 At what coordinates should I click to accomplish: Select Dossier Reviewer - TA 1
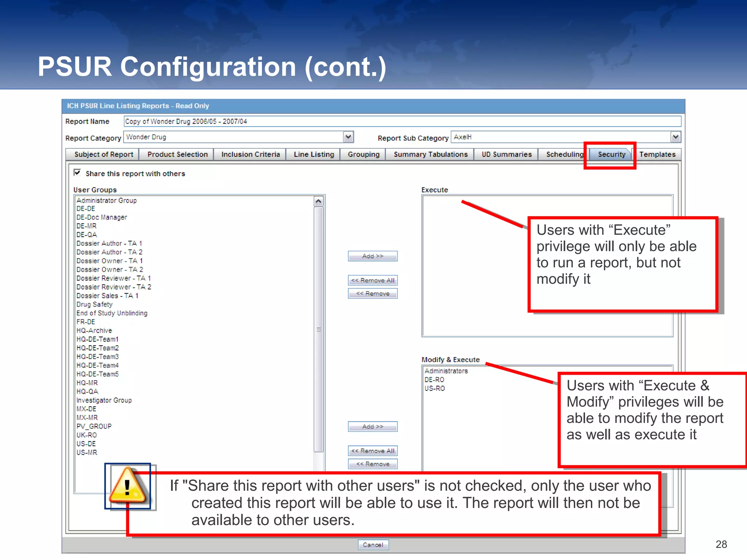click(x=113, y=278)
